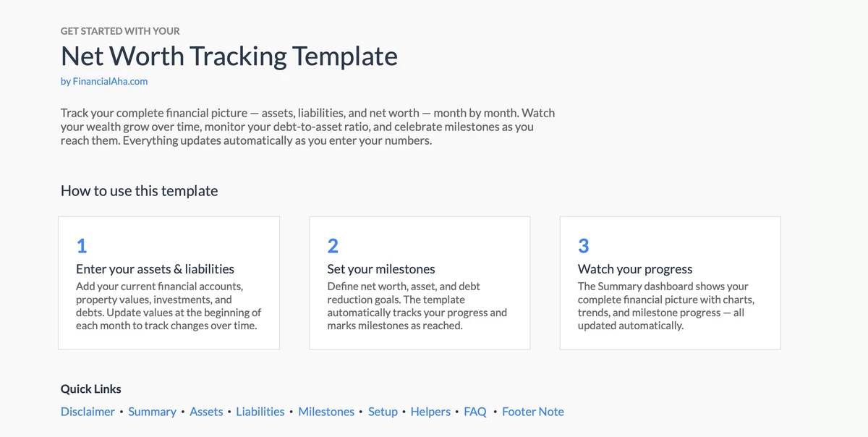Navigate to the Liabilities quick link
The width and height of the screenshot is (868, 437).
click(x=260, y=412)
